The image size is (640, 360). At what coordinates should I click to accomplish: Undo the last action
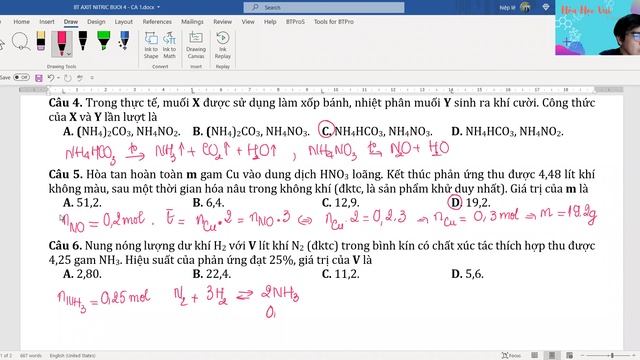point(51,78)
